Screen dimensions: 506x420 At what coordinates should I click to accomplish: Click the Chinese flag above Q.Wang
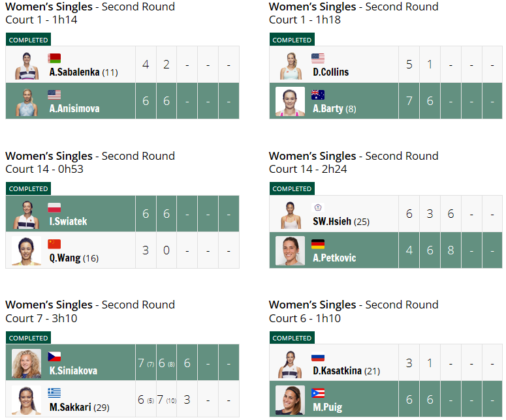pos(54,244)
